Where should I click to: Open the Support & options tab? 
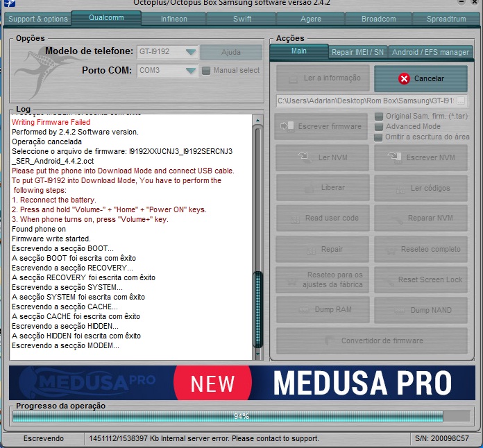pos(38,19)
